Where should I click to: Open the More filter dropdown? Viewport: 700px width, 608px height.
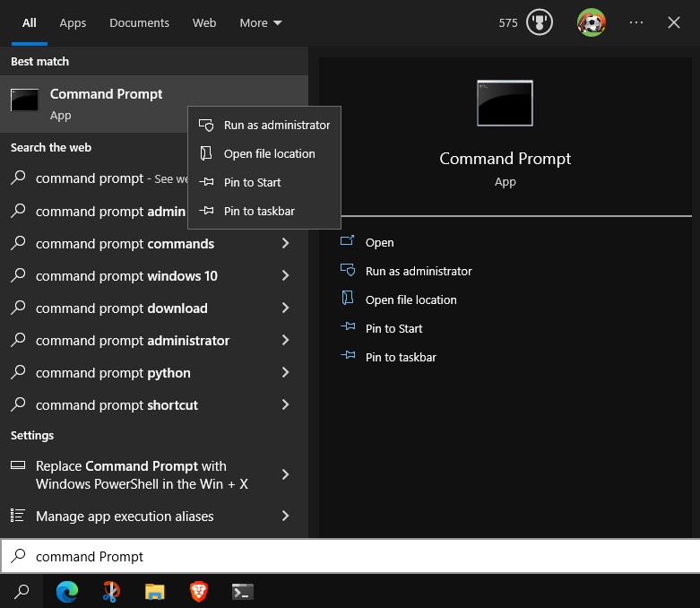[261, 22]
